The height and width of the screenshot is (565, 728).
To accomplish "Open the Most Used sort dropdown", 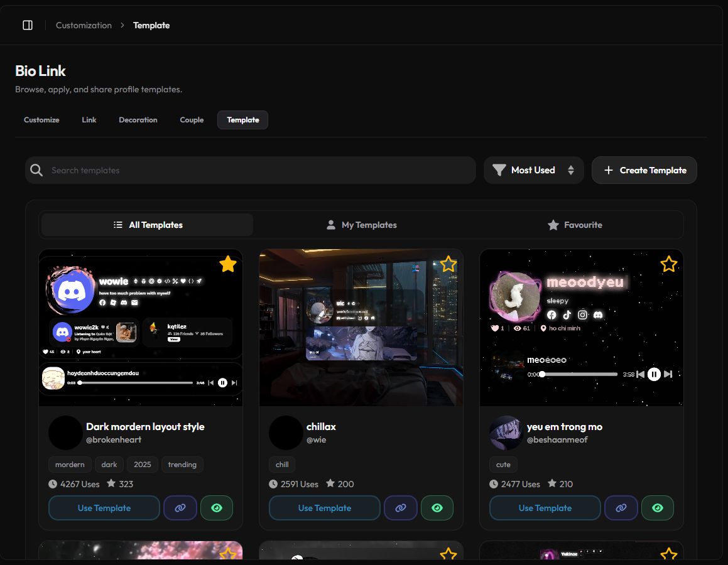I will click(533, 170).
